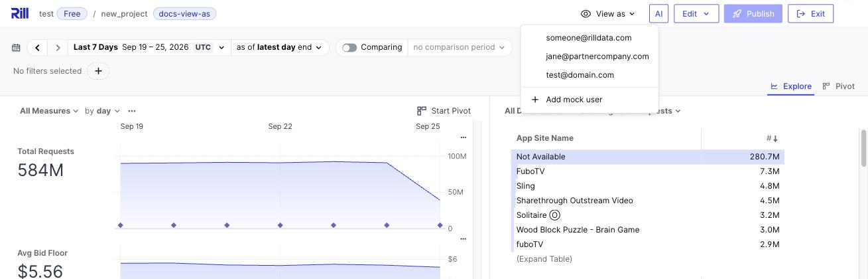Image resolution: width=868 pixels, height=279 pixels.
Task: View as someone@rilldata.com
Action: point(589,38)
